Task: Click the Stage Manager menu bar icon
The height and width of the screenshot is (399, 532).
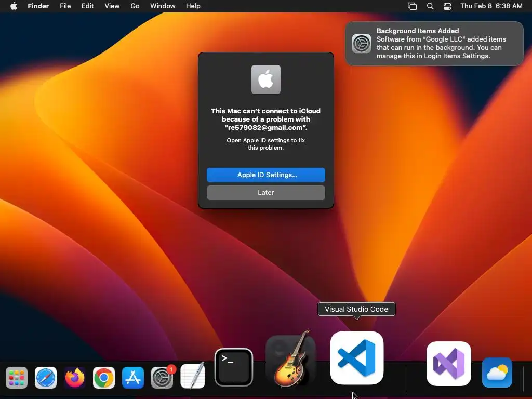Action: coord(412,6)
